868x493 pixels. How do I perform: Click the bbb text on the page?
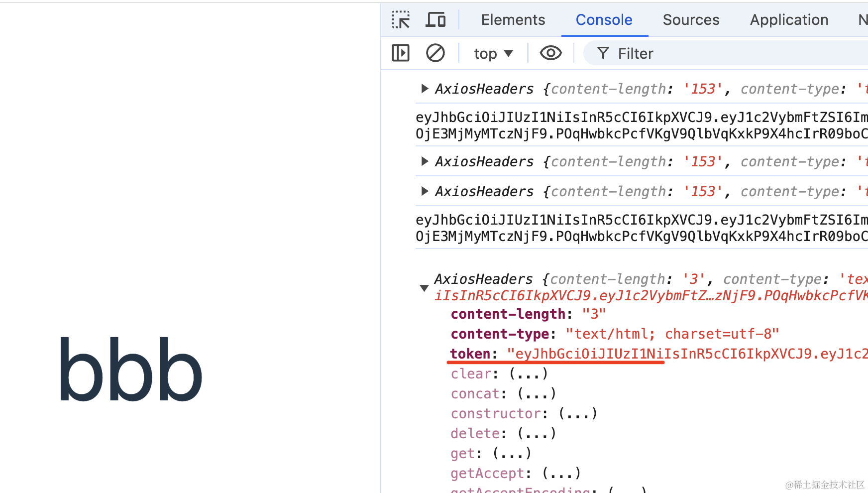click(x=131, y=369)
